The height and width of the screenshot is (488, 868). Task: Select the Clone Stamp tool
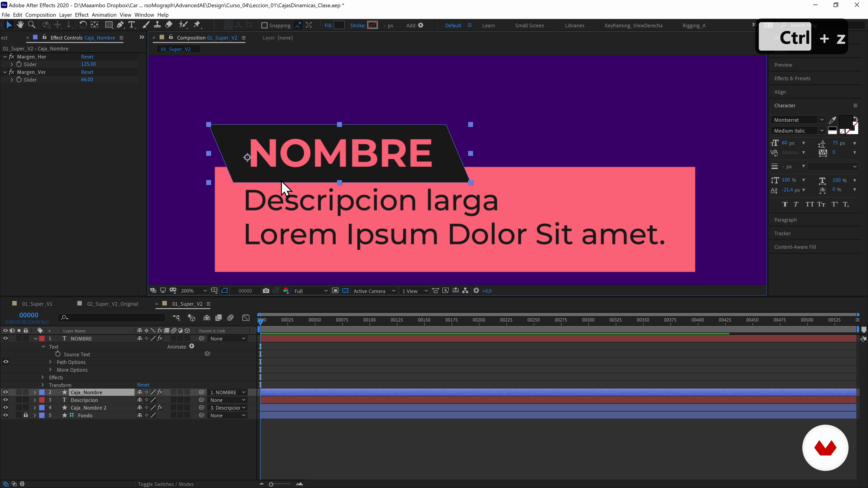click(x=157, y=25)
